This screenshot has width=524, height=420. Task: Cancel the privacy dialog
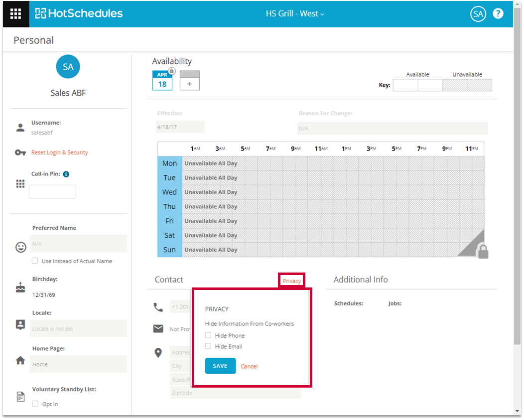click(249, 366)
